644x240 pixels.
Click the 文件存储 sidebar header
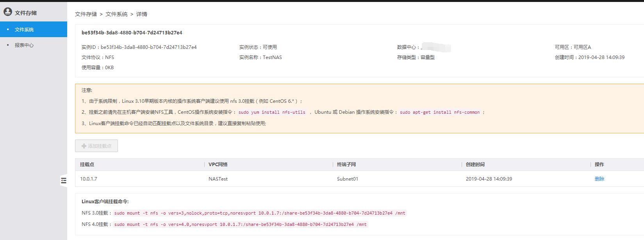(x=26, y=13)
